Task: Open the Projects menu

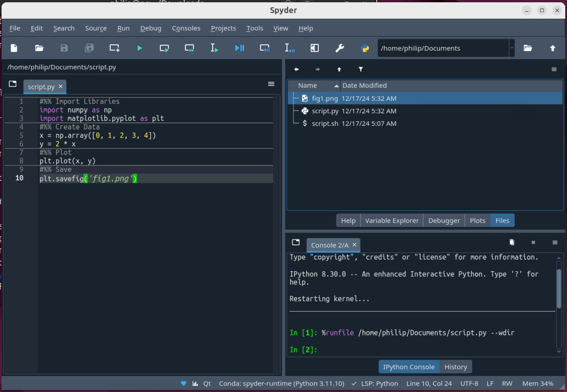Action: point(223,28)
